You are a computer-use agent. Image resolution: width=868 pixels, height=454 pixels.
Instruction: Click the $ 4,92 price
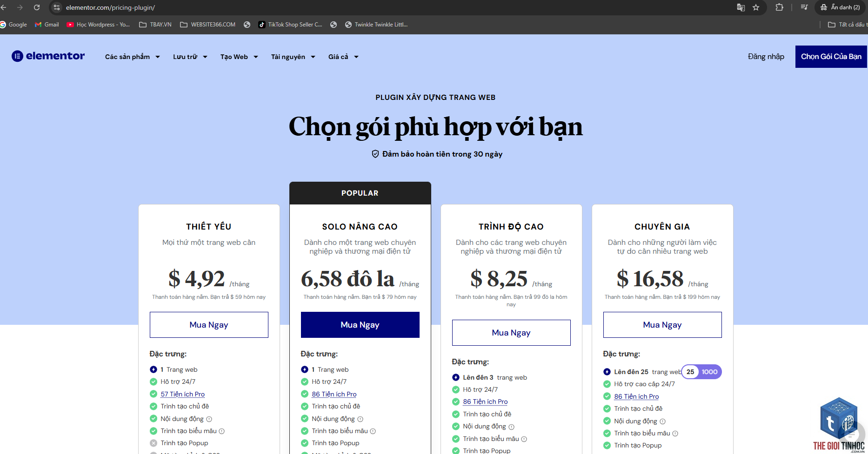(196, 279)
